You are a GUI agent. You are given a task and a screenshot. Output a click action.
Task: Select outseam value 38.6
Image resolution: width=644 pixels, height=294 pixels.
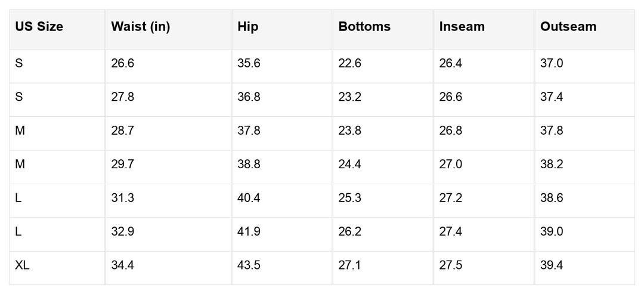[552, 198]
